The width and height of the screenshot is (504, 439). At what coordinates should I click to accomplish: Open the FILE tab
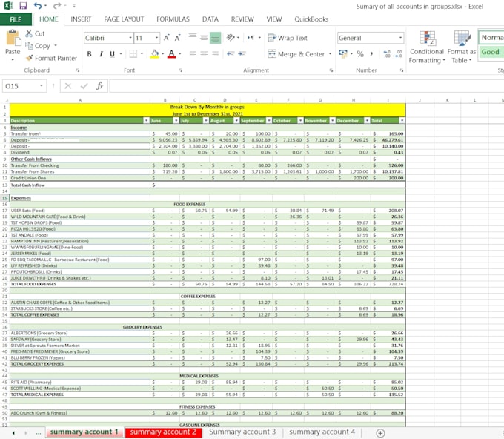[16, 19]
